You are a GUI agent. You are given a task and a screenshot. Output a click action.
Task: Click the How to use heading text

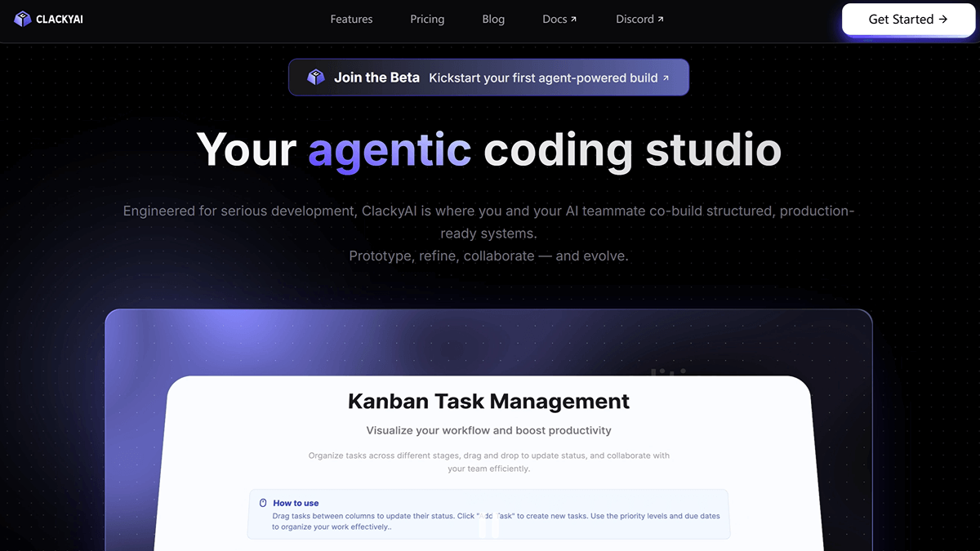(x=296, y=503)
